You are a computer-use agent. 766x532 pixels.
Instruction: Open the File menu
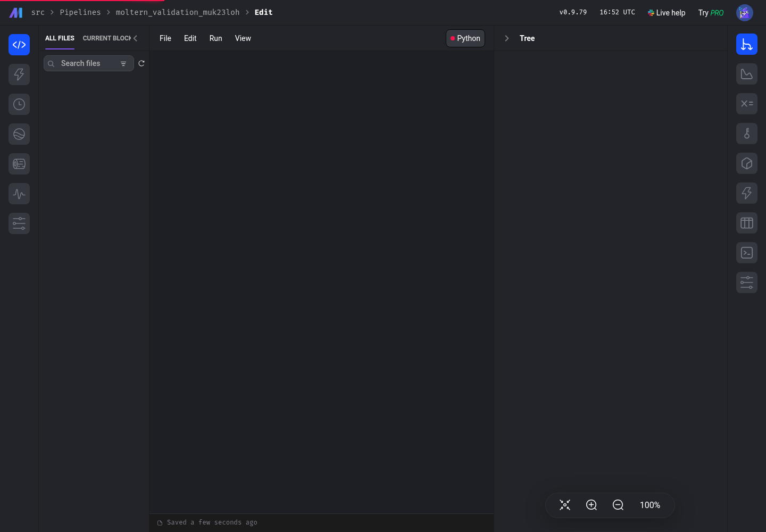pos(165,38)
